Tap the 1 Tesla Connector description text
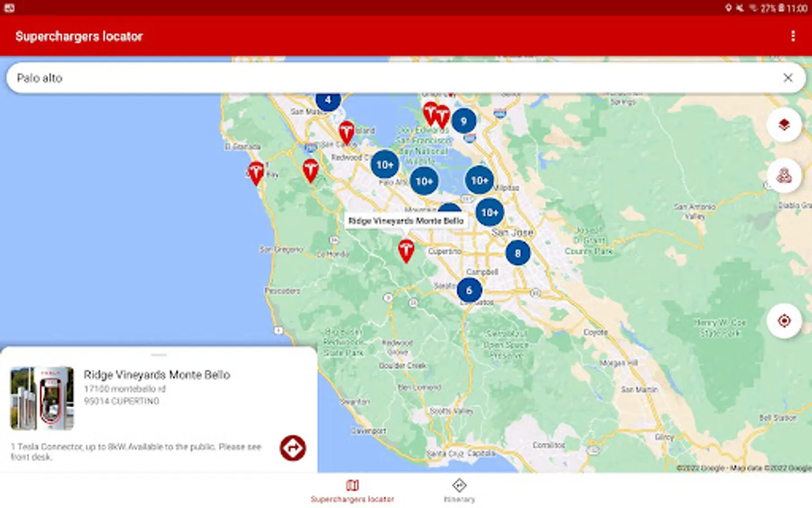 136,452
